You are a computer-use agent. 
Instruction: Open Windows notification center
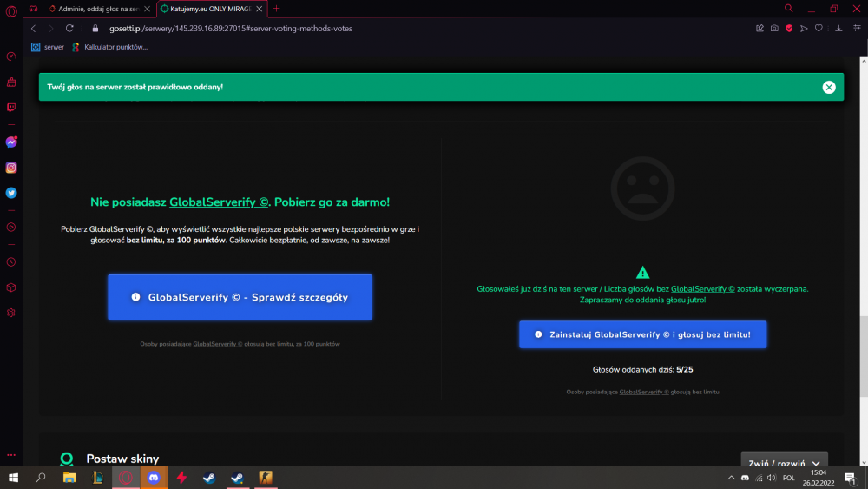pos(851,478)
